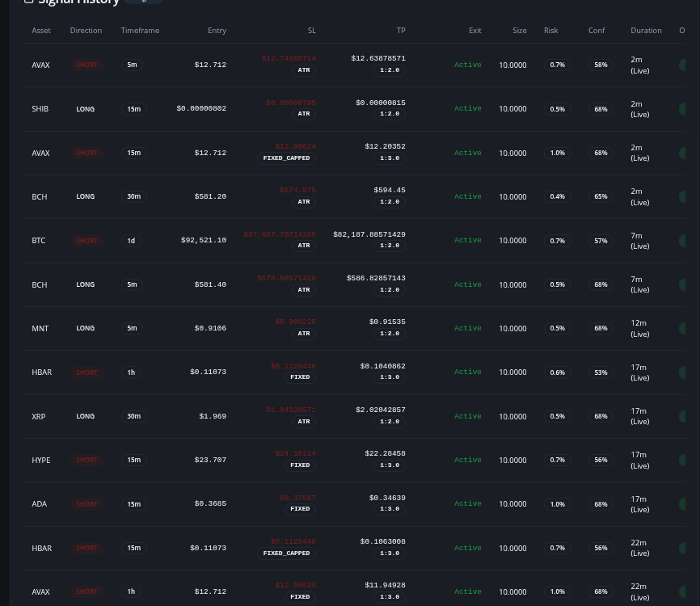The width and height of the screenshot is (700, 606).
Task: Click the FIXED badge in HBAR 1h row
Action: [300, 377]
